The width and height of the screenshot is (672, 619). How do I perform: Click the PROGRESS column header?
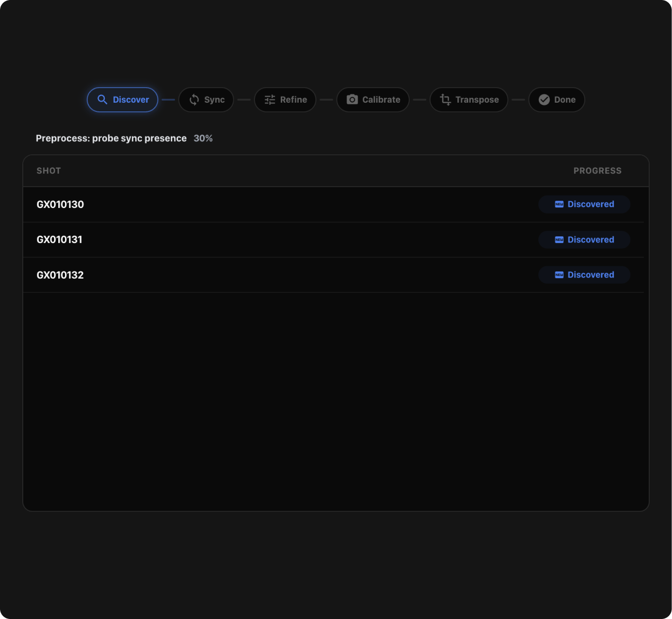[598, 171]
